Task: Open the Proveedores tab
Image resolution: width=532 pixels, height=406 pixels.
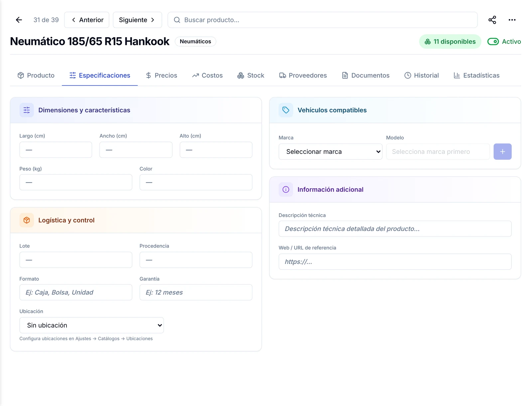Action: coord(303,75)
